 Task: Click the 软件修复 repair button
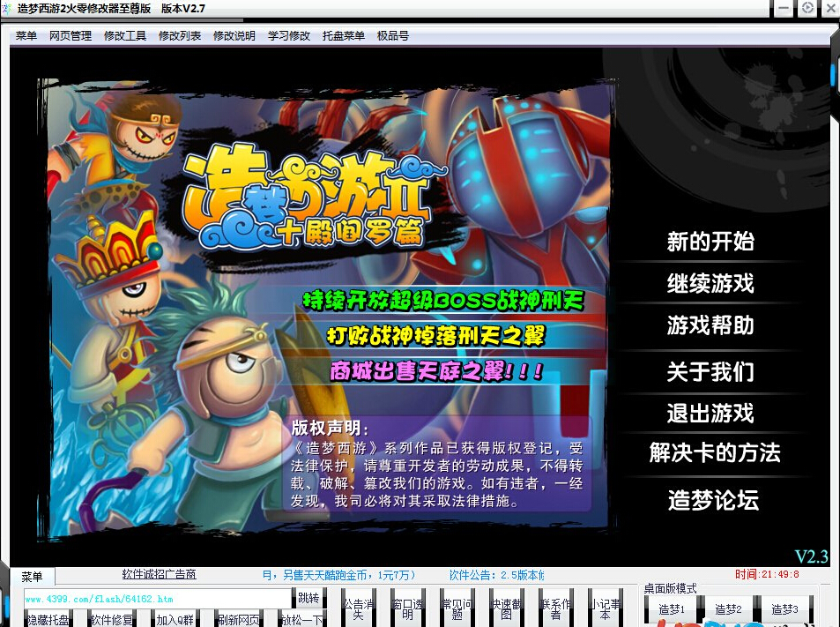point(111,619)
